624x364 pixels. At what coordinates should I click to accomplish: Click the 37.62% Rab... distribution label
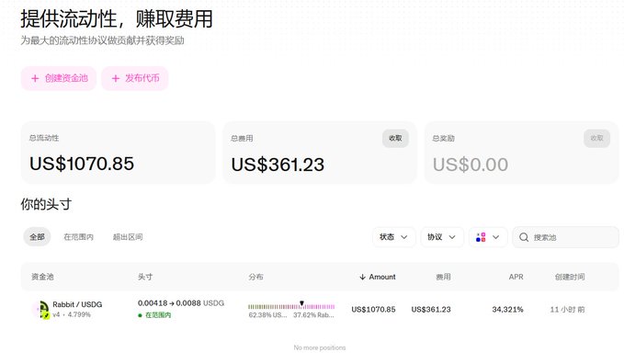point(313,315)
